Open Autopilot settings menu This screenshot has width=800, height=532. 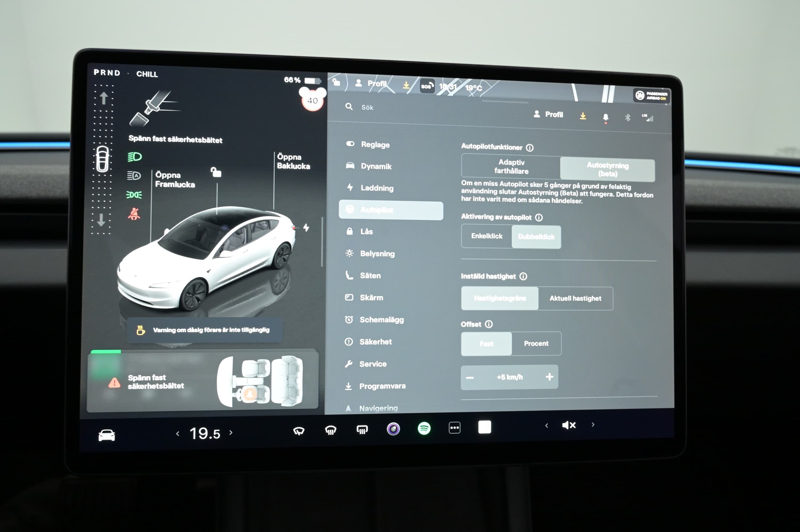click(x=391, y=210)
